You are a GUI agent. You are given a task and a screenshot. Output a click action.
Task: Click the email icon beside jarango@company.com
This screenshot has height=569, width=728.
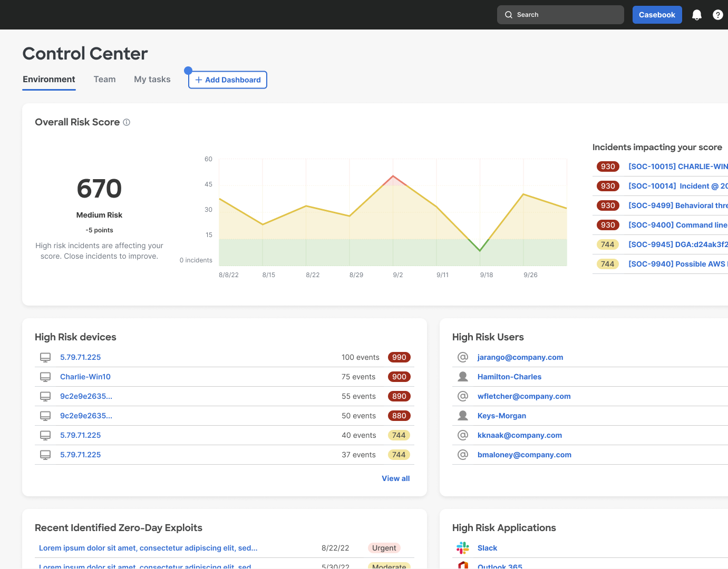coord(463,357)
